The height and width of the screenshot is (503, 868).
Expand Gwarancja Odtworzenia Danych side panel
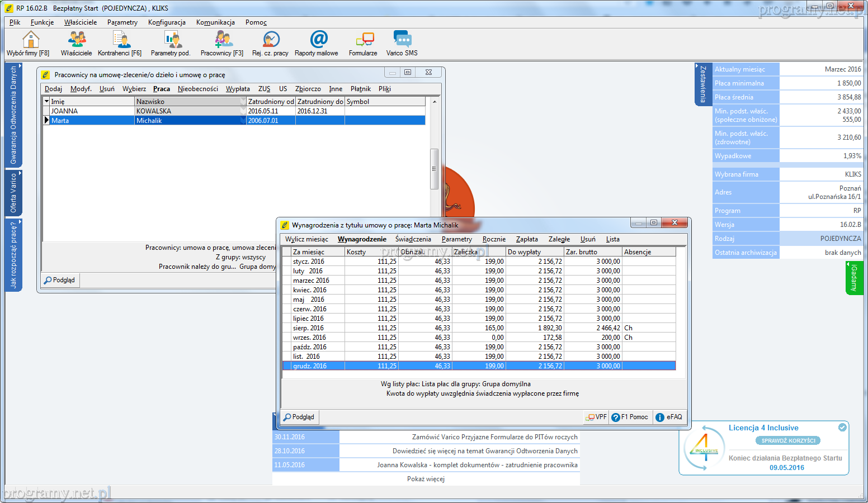click(13, 115)
